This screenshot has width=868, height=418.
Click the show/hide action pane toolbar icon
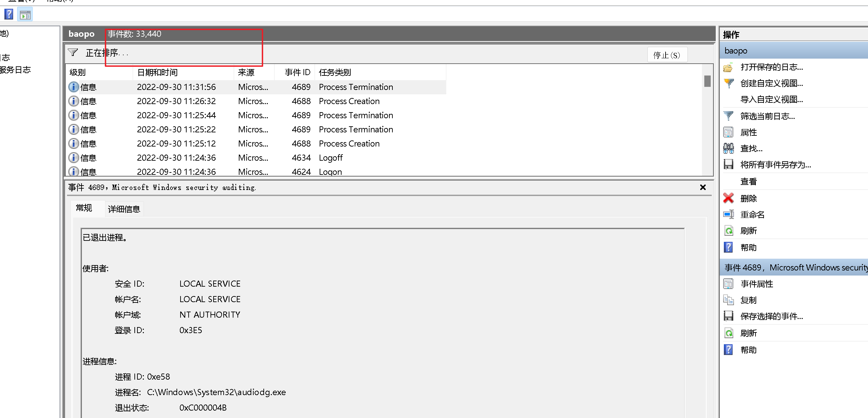25,15
